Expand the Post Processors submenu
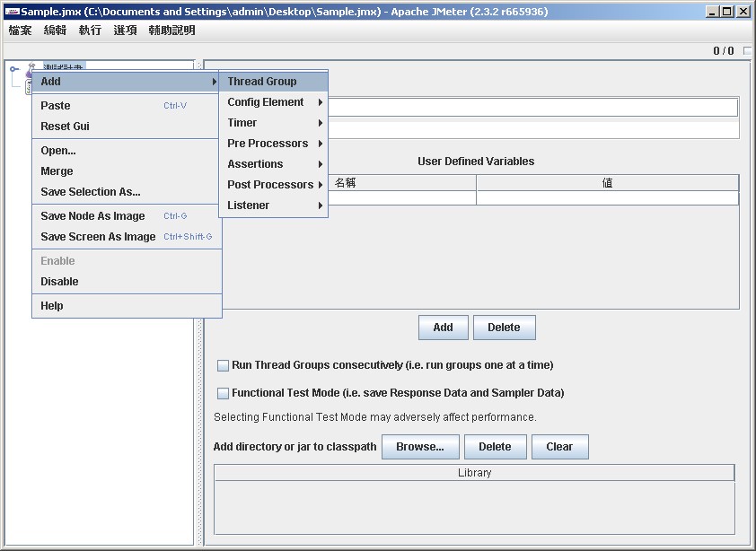Screen dimensions: 756x551 point(273,185)
